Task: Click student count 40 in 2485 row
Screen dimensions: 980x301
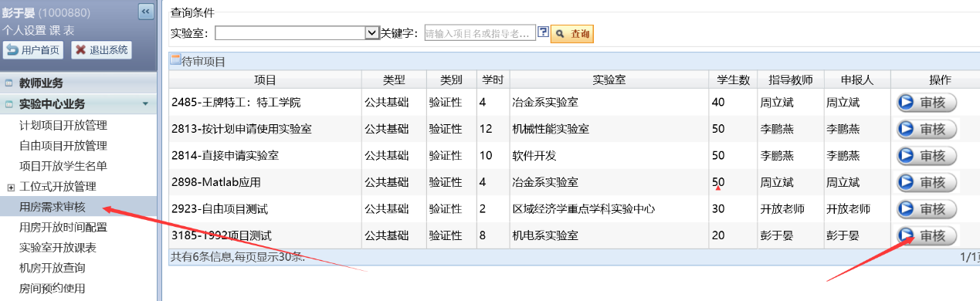Action: click(718, 102)
